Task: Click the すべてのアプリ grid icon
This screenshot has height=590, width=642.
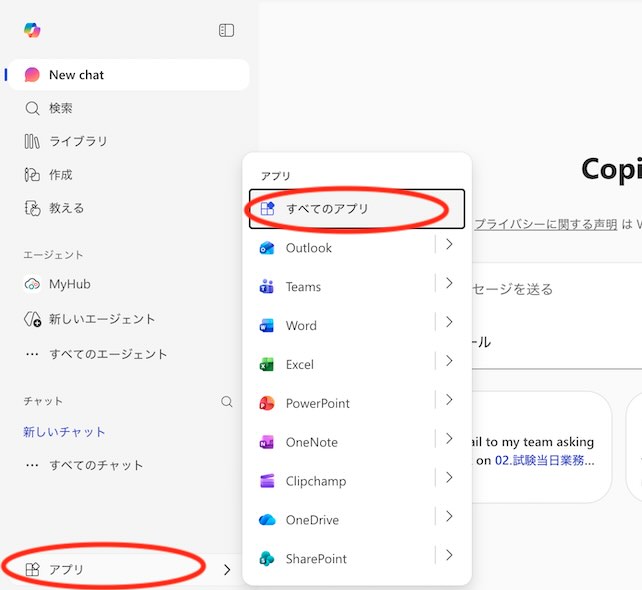Action: 267,208
